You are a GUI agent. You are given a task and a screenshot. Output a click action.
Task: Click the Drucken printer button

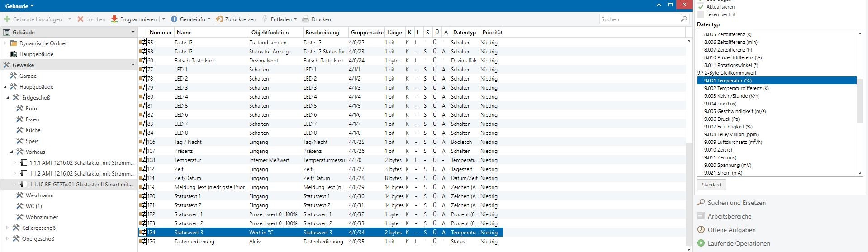(x=317, y=19)
